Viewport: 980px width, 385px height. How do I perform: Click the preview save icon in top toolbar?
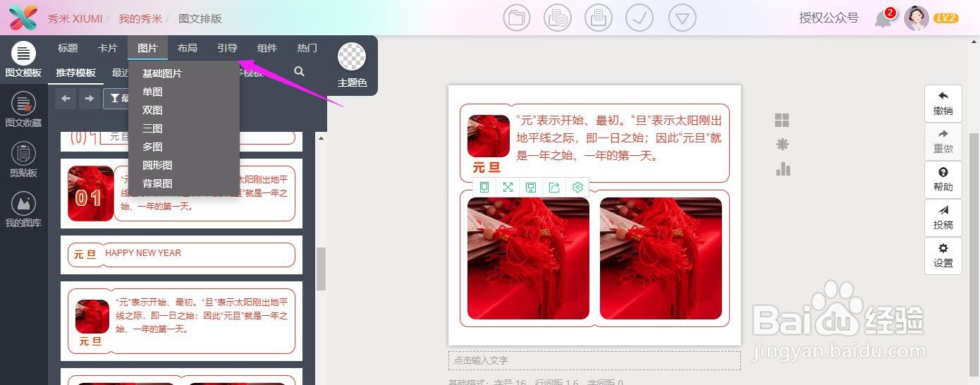[558, 18]
